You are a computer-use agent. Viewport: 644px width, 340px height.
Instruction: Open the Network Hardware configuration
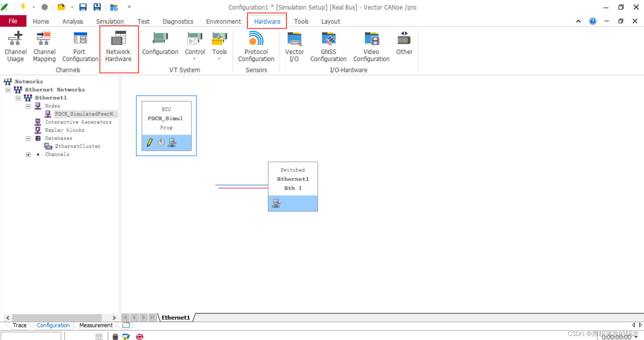[x=118, y=46]
